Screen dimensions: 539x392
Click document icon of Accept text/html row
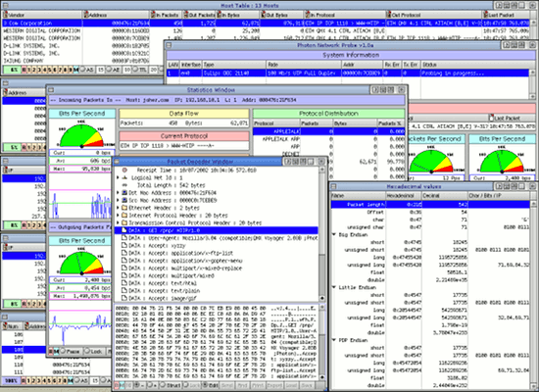(124, 283)
